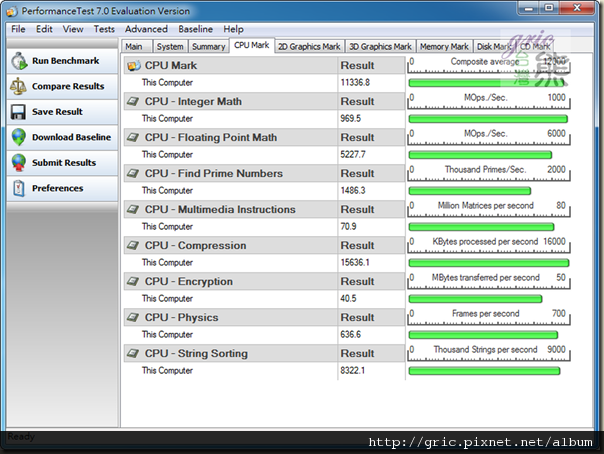Click the Physics green result bar
Image resolution: width=604 pixels, height=454 pixels.
483,335
